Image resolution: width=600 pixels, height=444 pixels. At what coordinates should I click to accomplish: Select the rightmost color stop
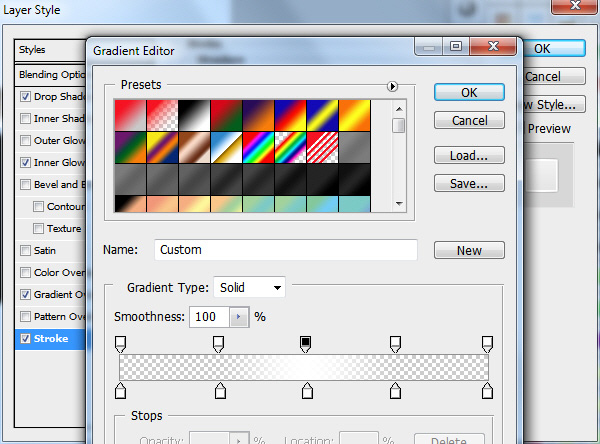click(487, 390)
